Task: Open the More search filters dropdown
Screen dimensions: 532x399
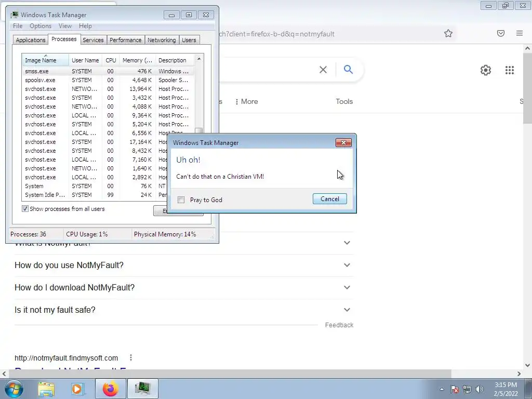Action: click(x=247, y=101)
